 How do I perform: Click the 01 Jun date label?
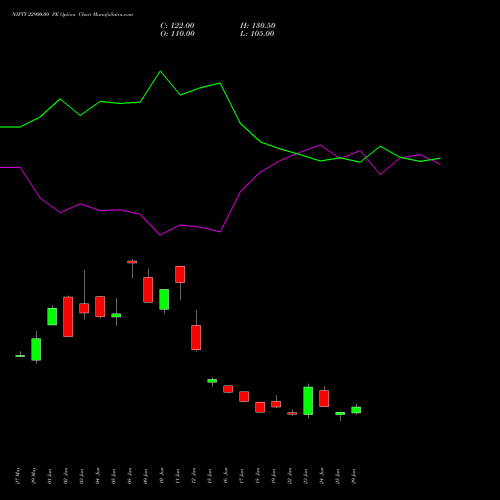[50, 476]
